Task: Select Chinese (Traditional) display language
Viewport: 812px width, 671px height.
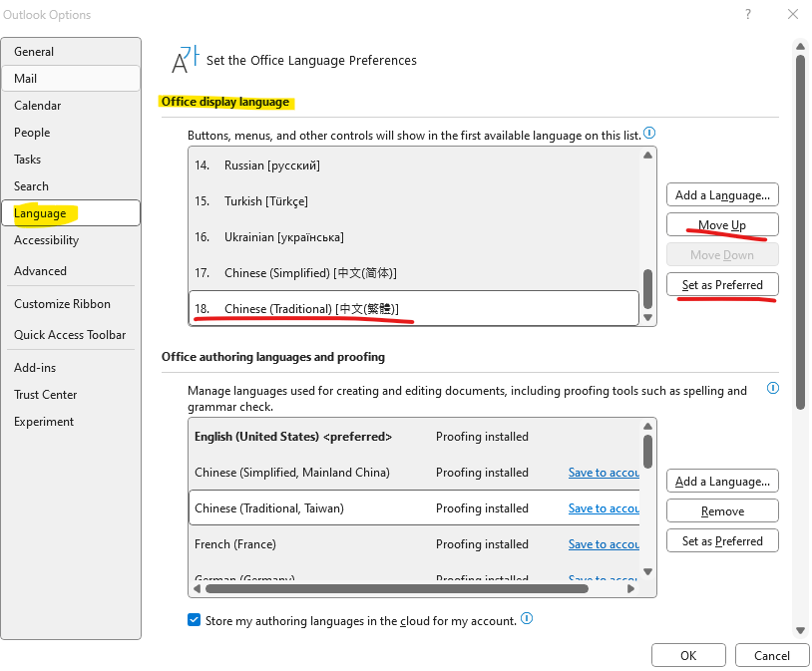Action: (414, 308)
